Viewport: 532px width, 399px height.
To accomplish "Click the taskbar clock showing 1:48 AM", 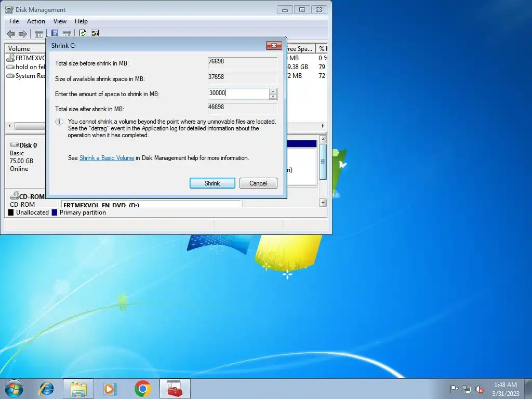I will [506, 389].
